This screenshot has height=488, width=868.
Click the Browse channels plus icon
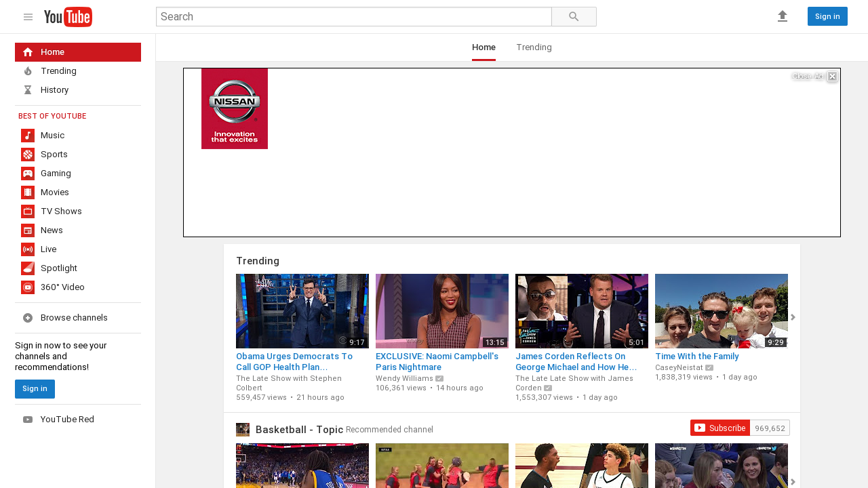[x=28, y=318]
